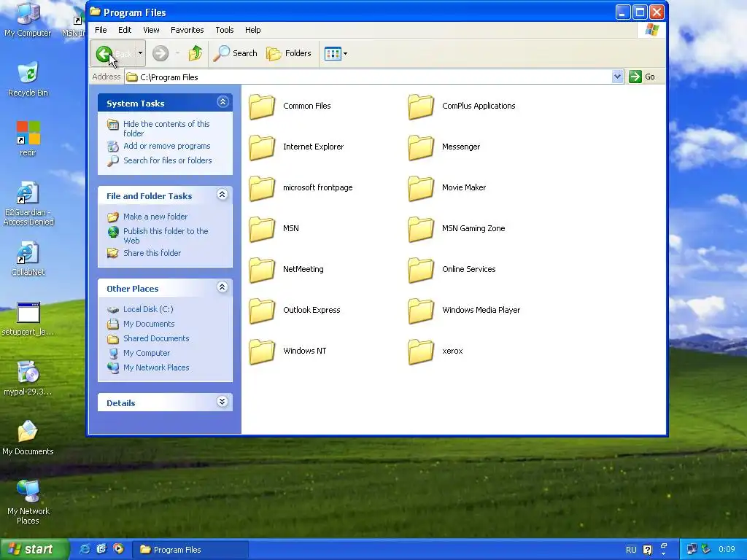The image size is (747, 560).
Task: Select the My Computer desktop icon
Action: pyautogui.click(x=28, y=13)
